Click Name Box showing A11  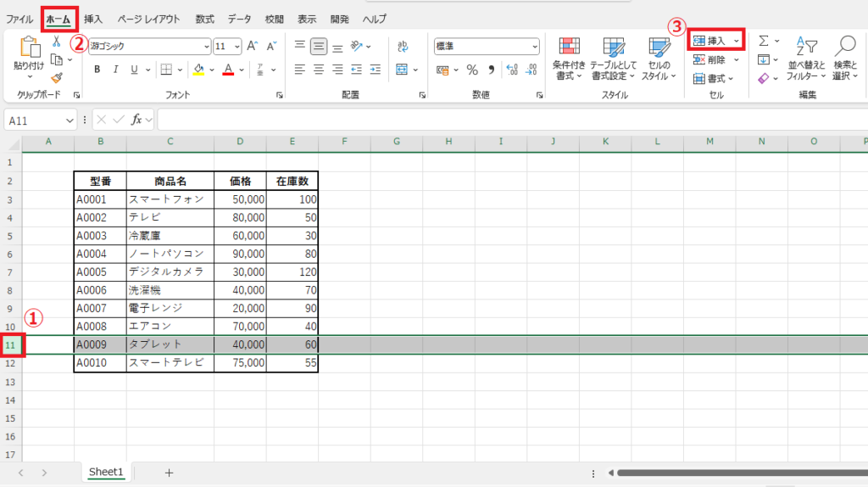click(40, 120)
